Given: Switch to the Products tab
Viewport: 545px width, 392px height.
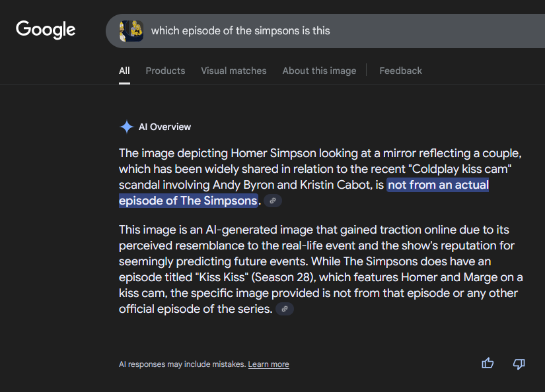Looking at the screenshot, I should [165, 71].
